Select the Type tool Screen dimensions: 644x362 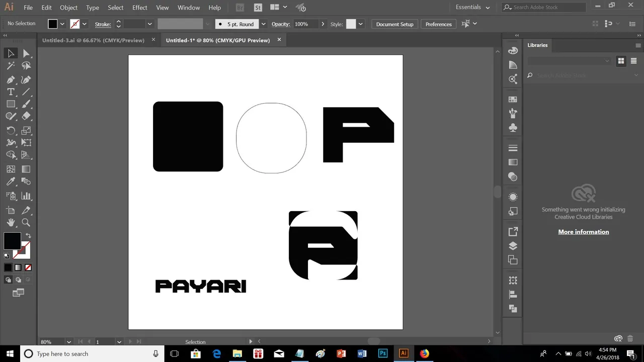[x=11, y=92]
